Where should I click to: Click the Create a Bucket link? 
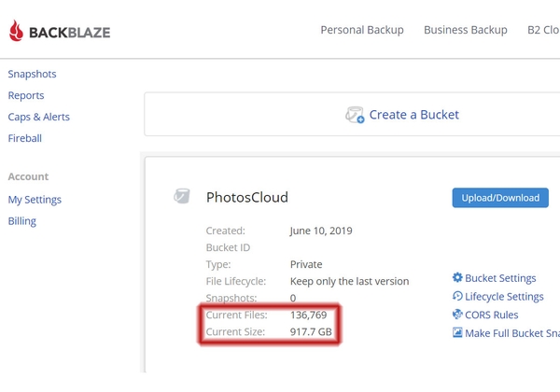(x=413, y=115)
